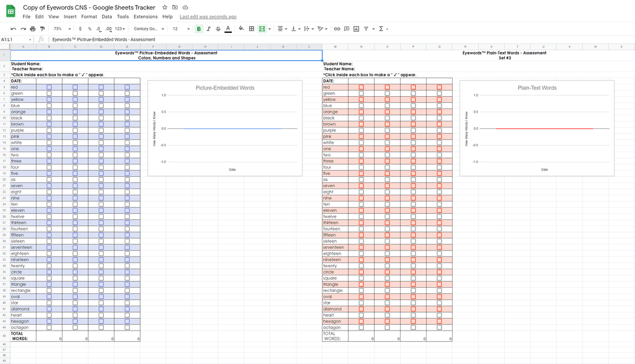Open the Extensions menu

(145, 17)
